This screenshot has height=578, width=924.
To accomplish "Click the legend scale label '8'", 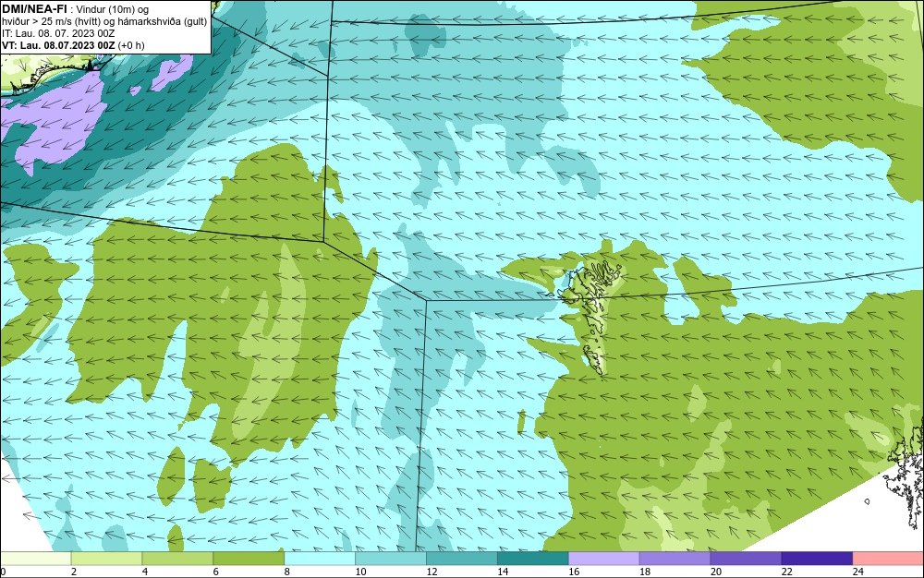I will (287, 572).
